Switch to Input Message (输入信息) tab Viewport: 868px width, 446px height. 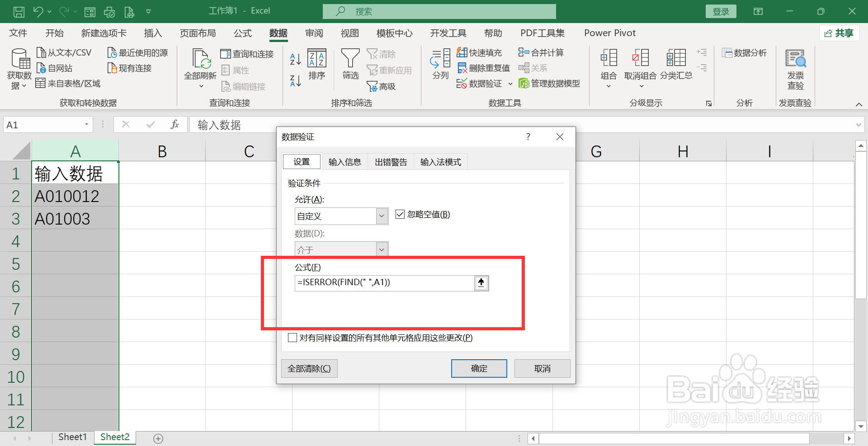tap(344, 162)
